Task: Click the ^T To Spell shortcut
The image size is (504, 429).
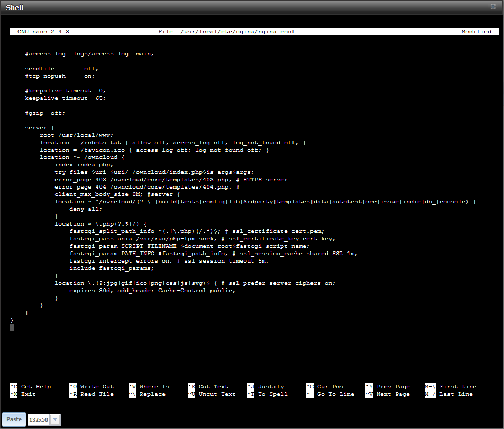Action: (x=268, y=394)
